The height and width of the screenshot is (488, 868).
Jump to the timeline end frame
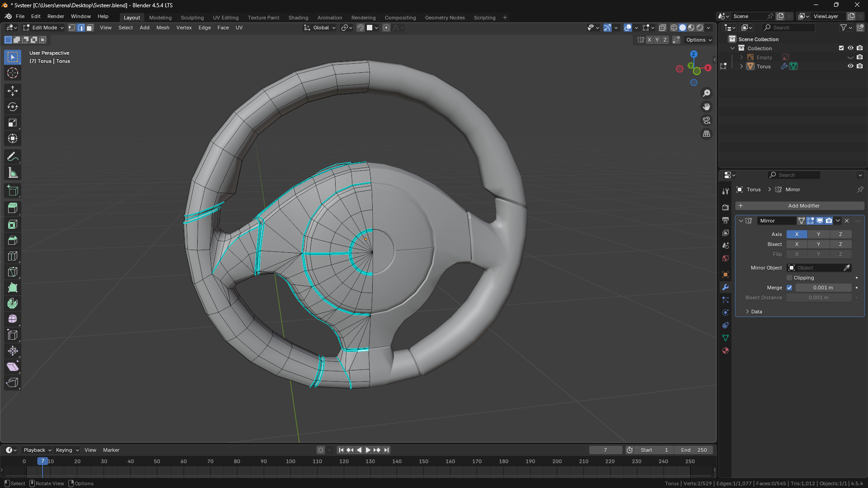(x=386, y=450)
